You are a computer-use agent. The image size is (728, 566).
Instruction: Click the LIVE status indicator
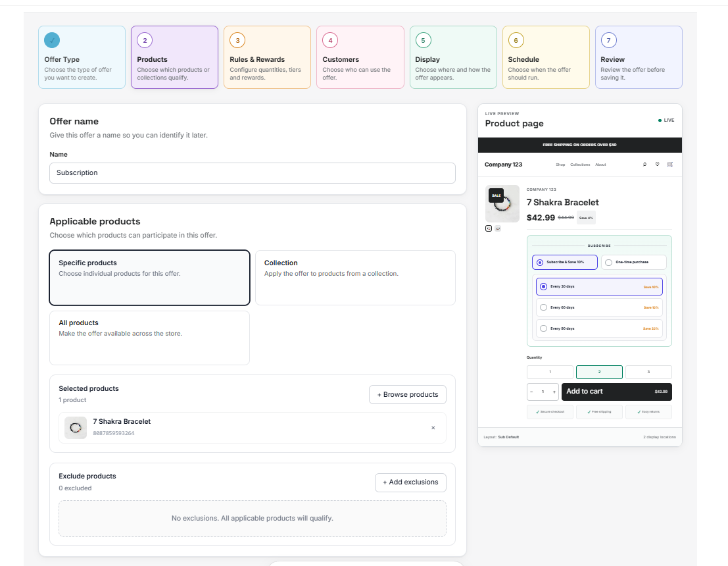666,120
